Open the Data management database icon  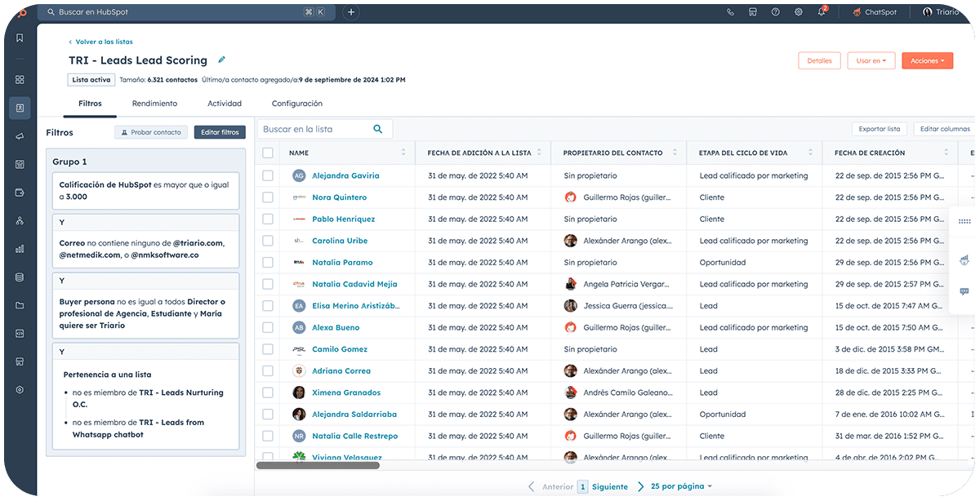[20, 277]
